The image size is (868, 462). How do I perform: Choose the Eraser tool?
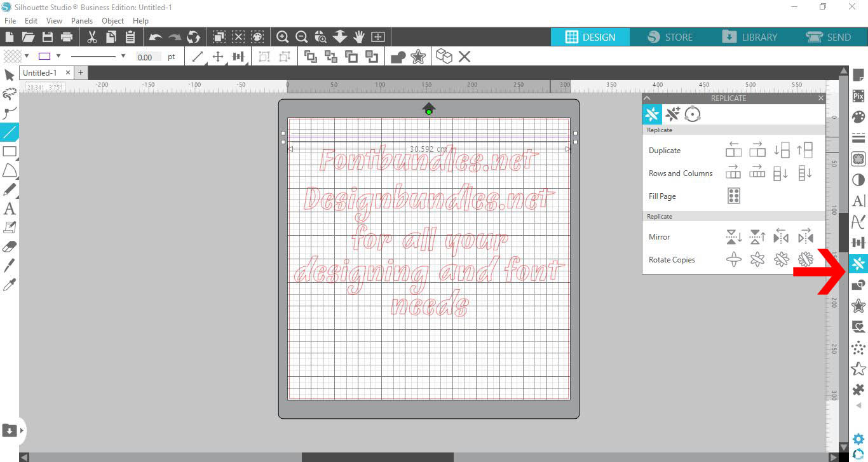(x=9, y=246)
